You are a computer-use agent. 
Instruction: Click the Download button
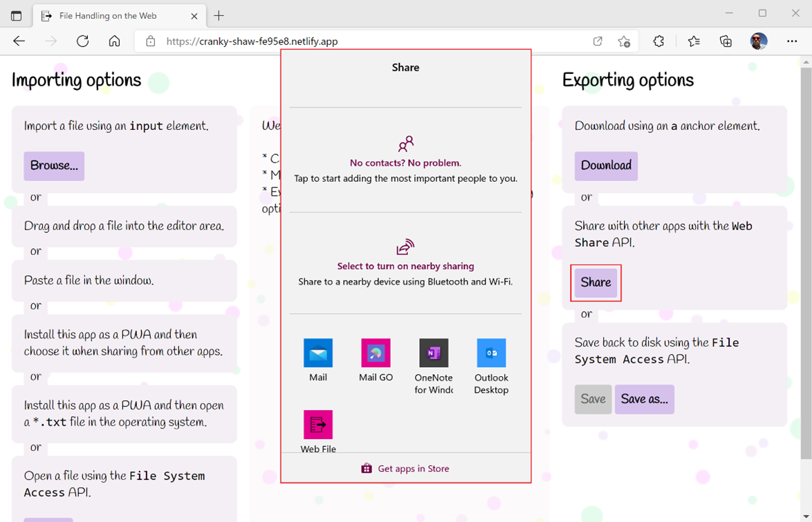coord(606,166)
